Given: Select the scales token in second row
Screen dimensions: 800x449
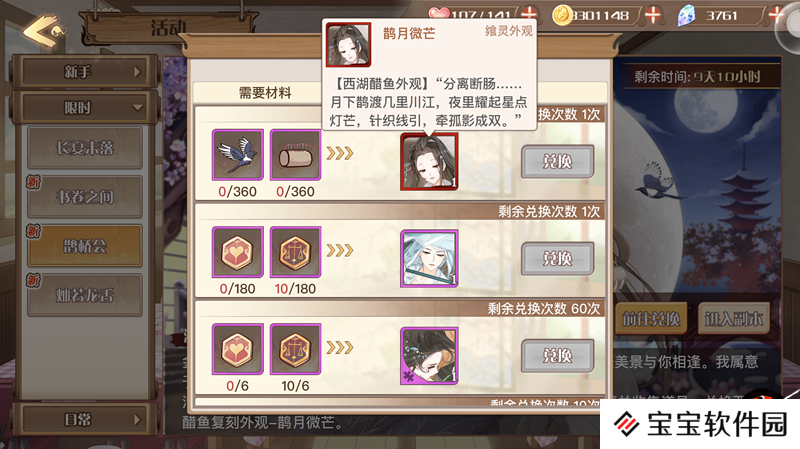Looking at the screenshot, I should [x=295, y=252].
